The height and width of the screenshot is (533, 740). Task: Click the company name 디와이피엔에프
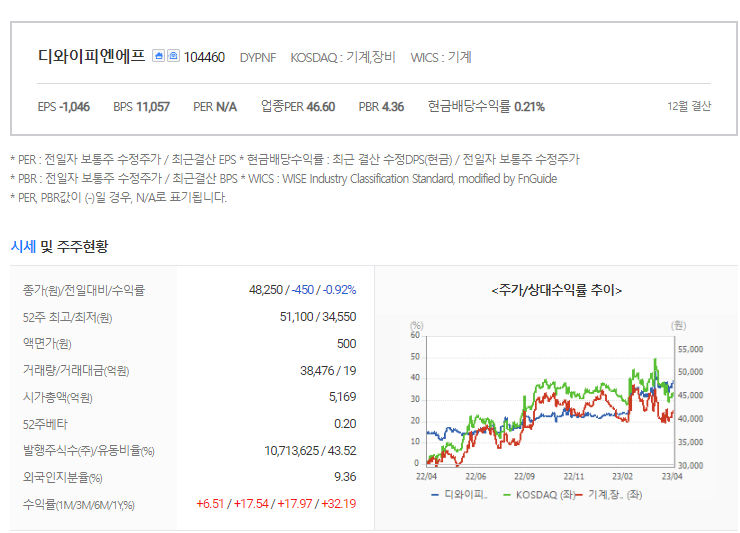(91, 57)
